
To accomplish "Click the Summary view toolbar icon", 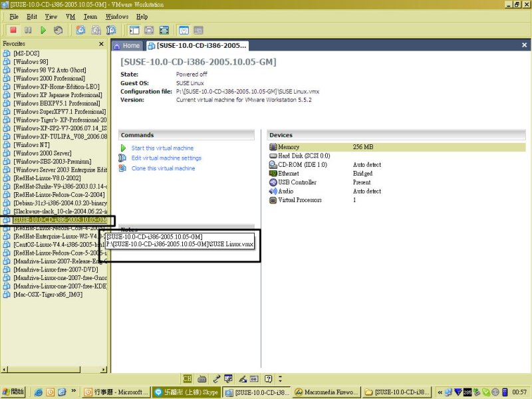I will pos(184,30).
